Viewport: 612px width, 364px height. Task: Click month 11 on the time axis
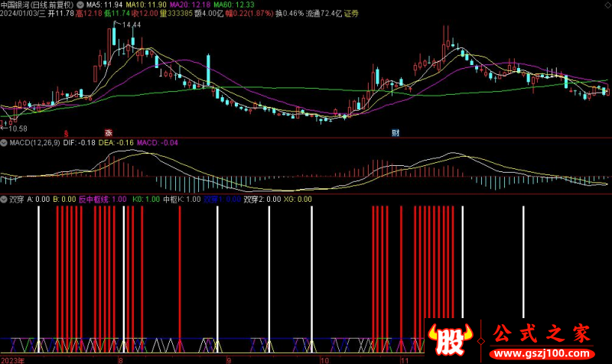click(405, 359)
